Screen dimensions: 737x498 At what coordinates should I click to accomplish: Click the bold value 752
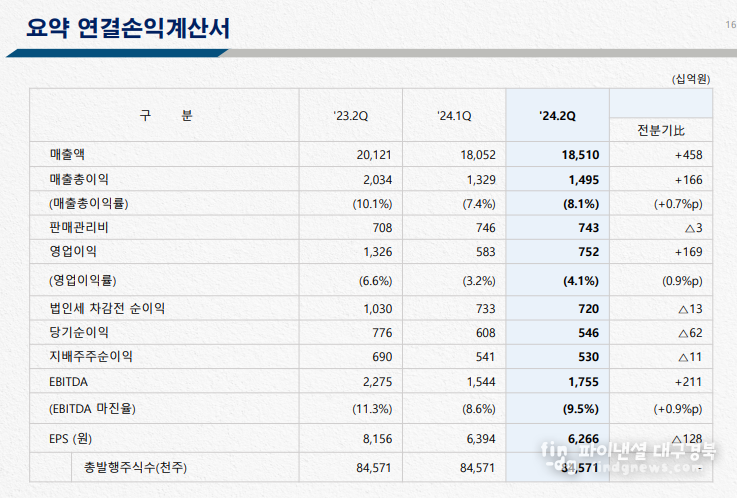coord(588,252)
